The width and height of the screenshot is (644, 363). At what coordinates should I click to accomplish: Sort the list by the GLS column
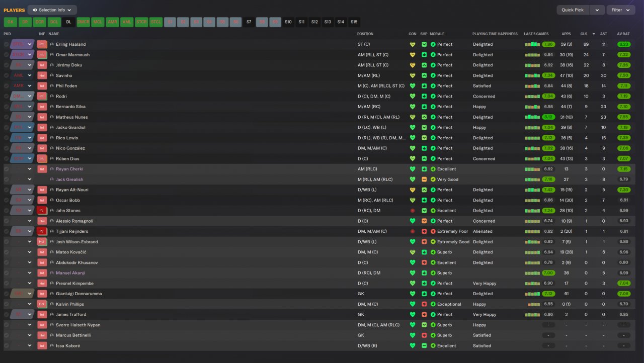[584, 34]
